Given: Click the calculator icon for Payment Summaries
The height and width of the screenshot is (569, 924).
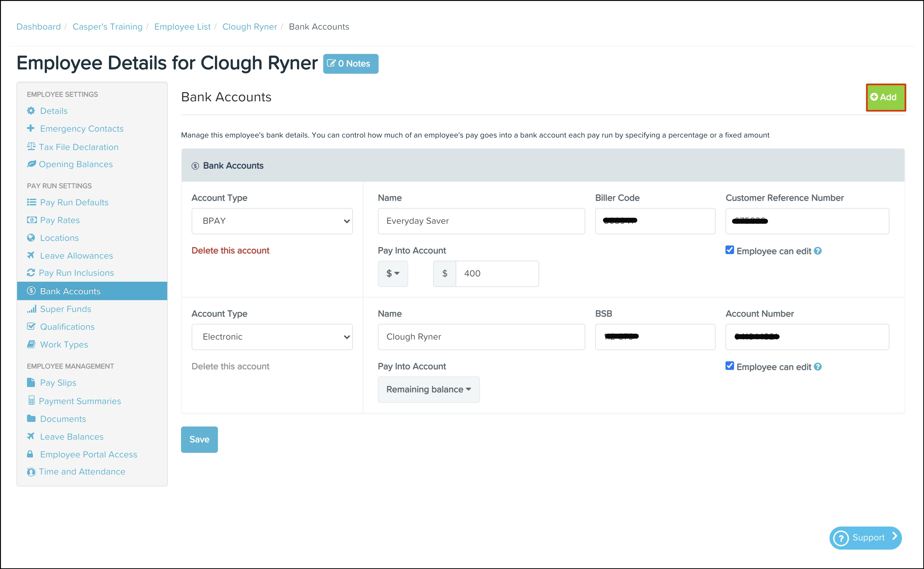Looking at the screenshot, I should click(31, 401).
